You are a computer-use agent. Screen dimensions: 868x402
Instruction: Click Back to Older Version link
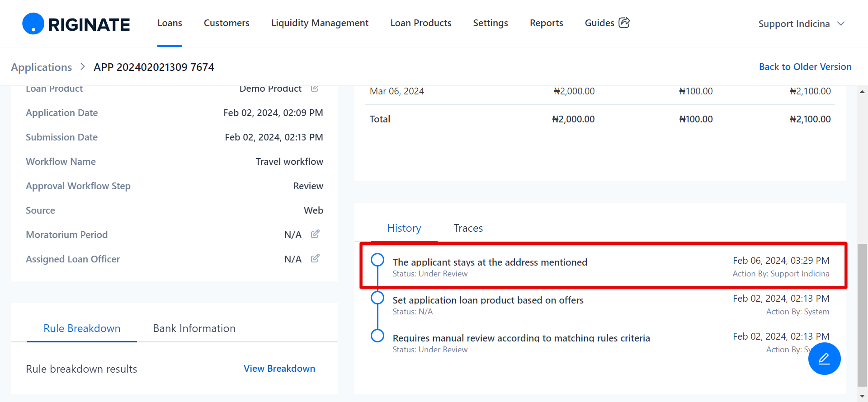tap(805, 67)
